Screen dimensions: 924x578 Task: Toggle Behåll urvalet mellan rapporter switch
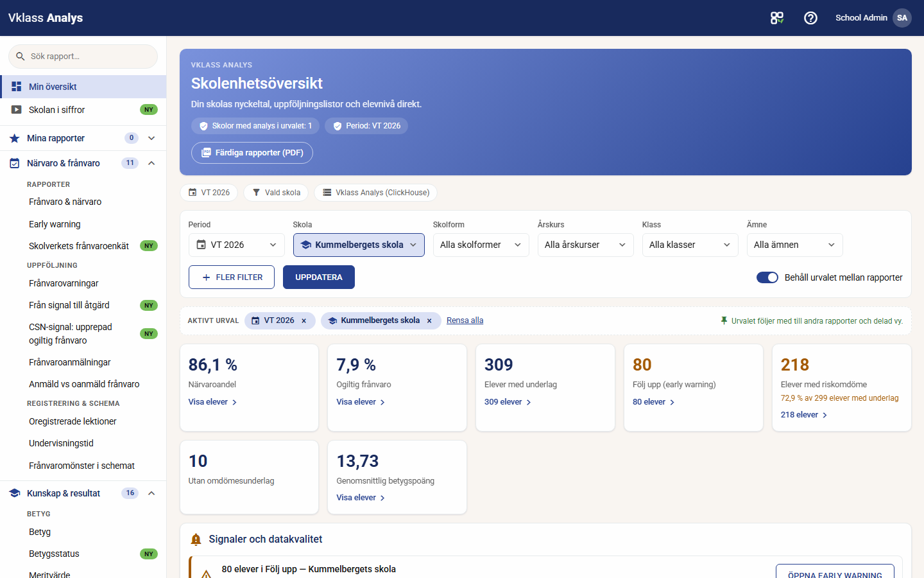[x=767, y=277]
